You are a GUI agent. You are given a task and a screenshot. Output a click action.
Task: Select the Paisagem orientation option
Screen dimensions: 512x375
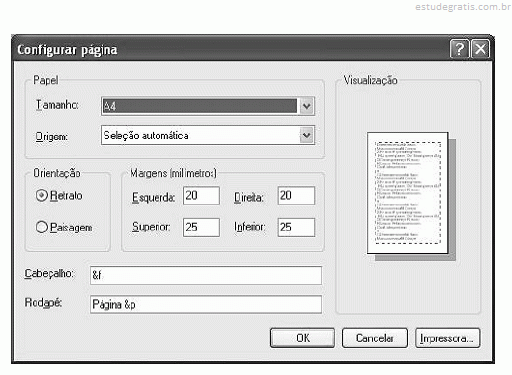tap(41, 227)
